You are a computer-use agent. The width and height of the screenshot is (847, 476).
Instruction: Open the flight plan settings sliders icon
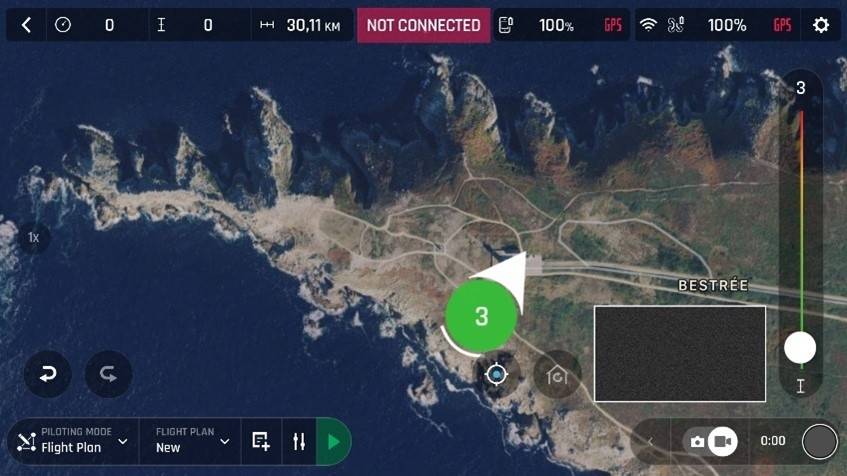click(x=299, y=441)
